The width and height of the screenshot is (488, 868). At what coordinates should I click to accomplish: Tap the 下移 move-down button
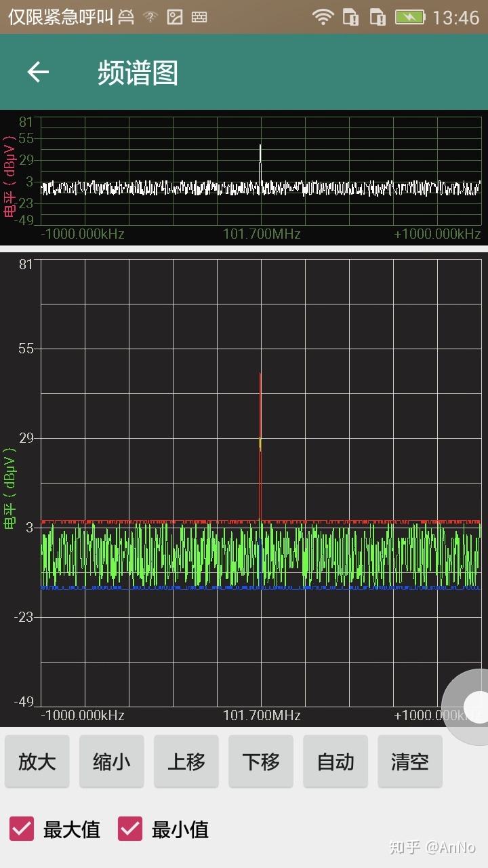pyautogui.click(x=261, y=762)
